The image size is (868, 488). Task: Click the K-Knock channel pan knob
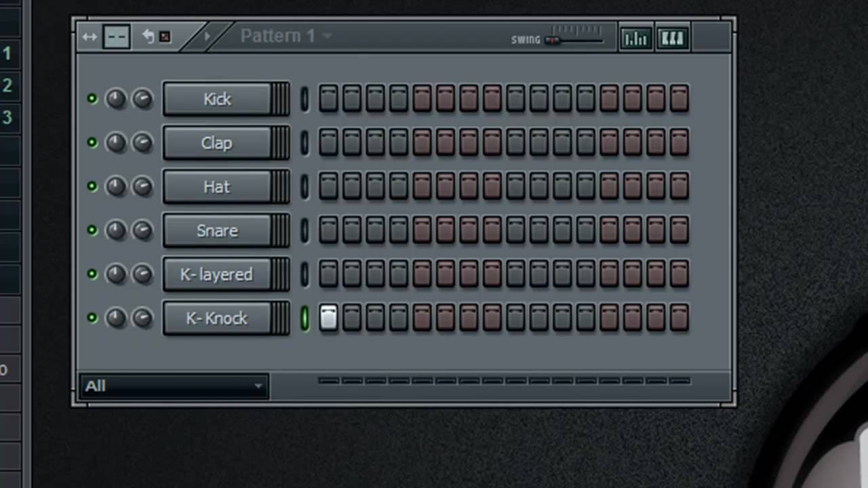coord(116,318)
